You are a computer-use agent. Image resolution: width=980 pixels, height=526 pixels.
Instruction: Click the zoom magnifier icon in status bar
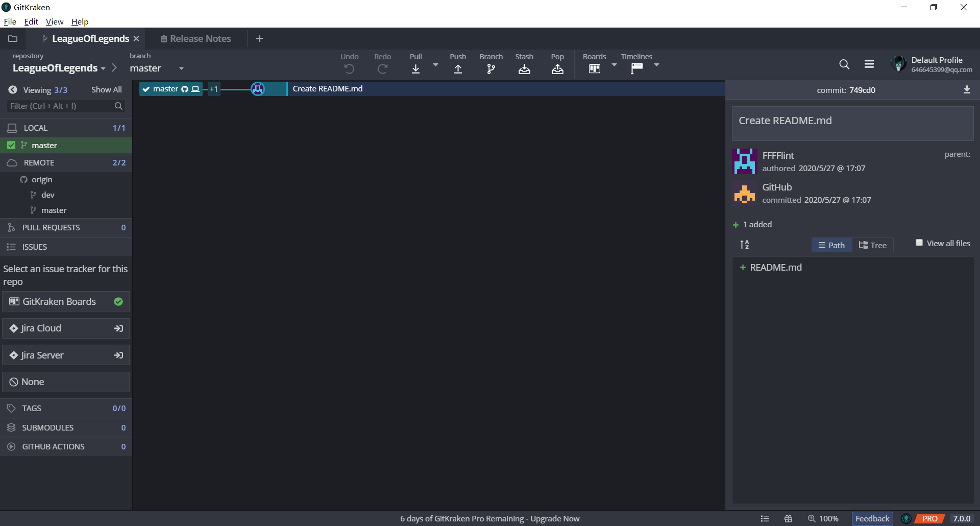click(812, 519)
